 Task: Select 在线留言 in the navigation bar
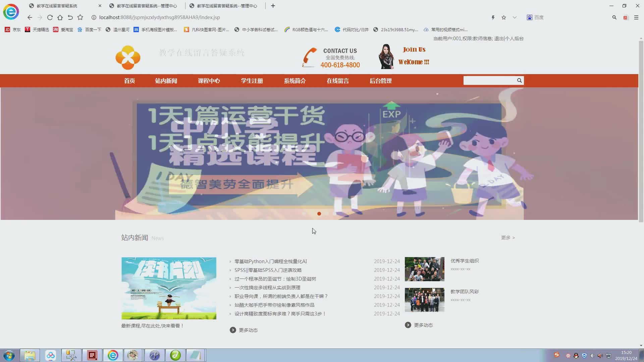tap(337, 80)
